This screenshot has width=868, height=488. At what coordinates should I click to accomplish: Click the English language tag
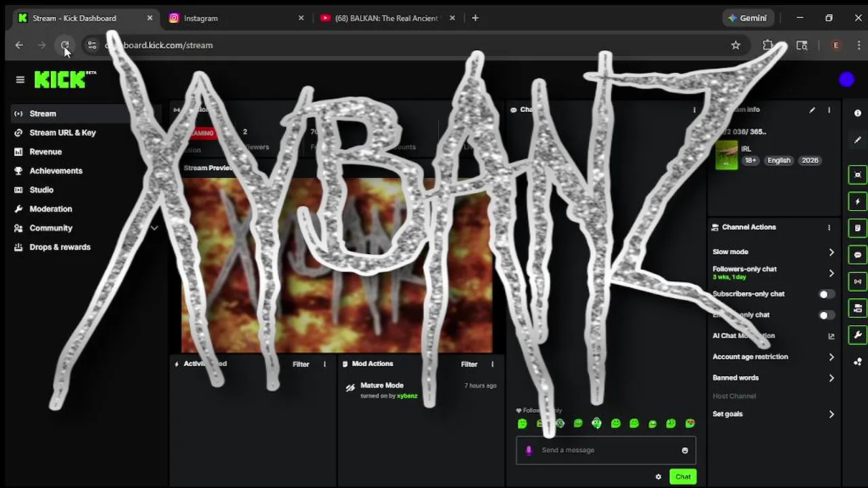778,161
